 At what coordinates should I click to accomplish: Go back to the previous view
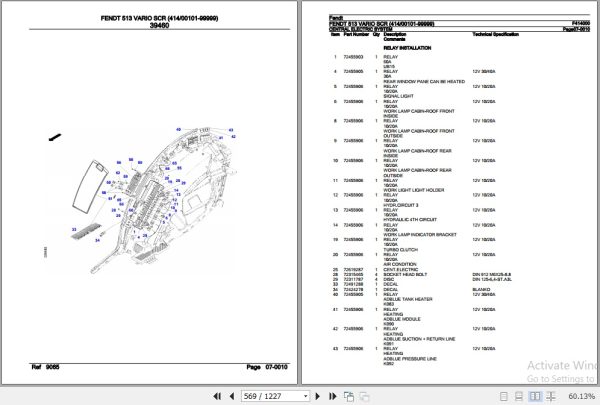coord(349,397)
